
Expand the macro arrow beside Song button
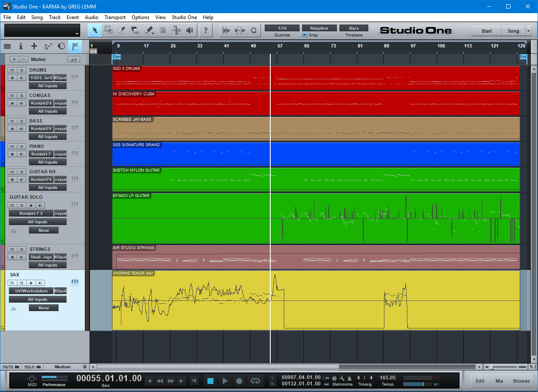(x=528, y=31)
